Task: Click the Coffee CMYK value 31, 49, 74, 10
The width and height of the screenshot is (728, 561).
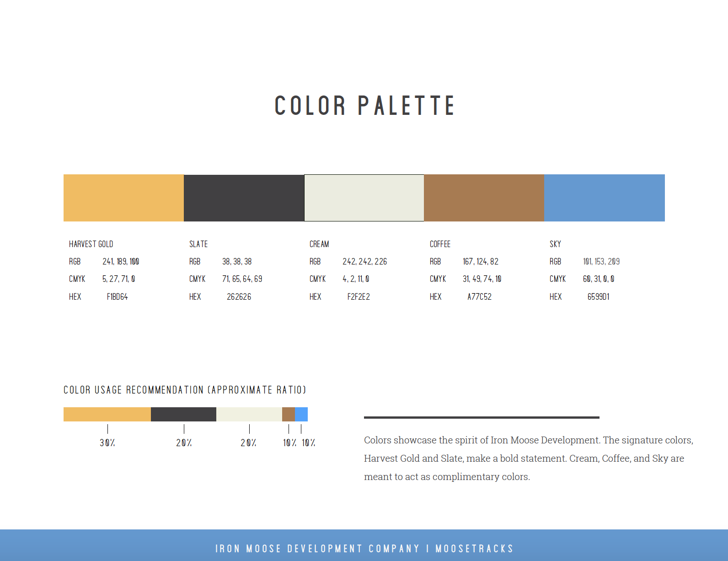Action: click(482, 279)
